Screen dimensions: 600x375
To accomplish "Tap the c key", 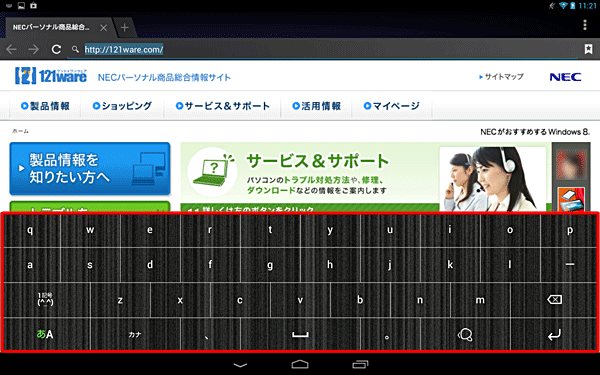I will (x=240, y=300).
